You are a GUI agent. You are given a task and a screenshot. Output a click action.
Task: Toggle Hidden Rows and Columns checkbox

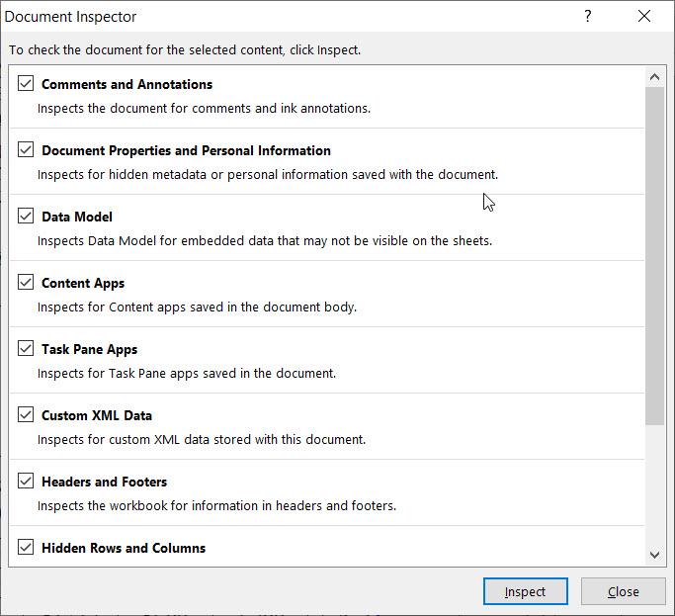tap(26, 548)
